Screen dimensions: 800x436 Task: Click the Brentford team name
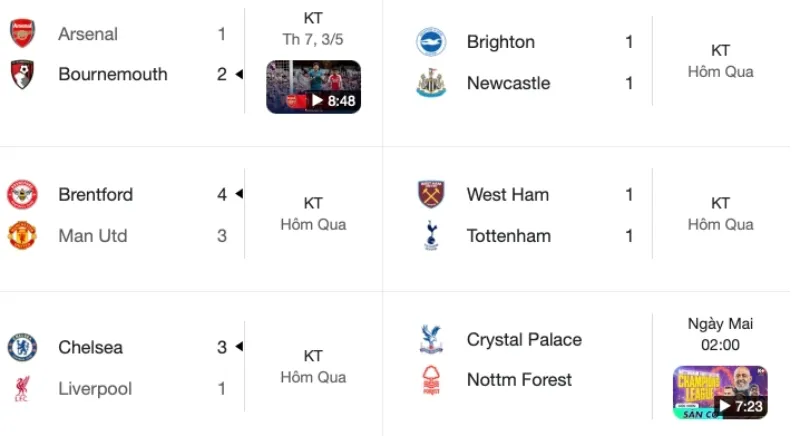click(x=95, y=194)
